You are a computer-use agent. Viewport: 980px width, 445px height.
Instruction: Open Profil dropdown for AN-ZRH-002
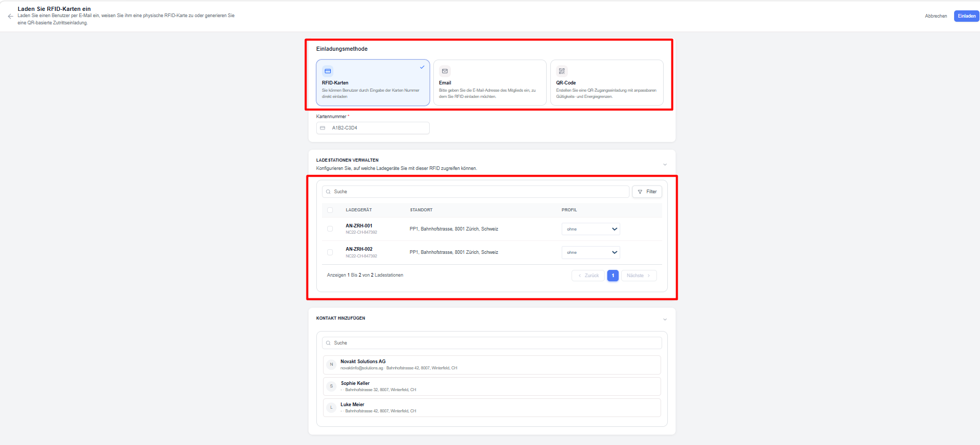591,252
